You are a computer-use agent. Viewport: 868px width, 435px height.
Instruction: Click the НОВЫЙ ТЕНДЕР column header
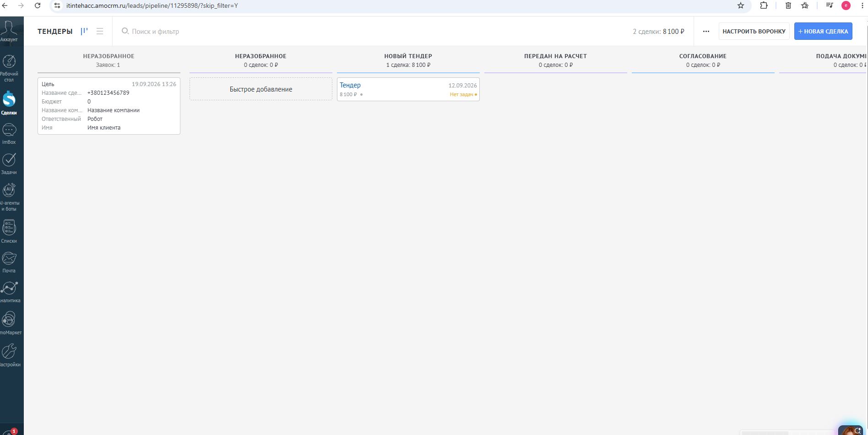point(408,56)
